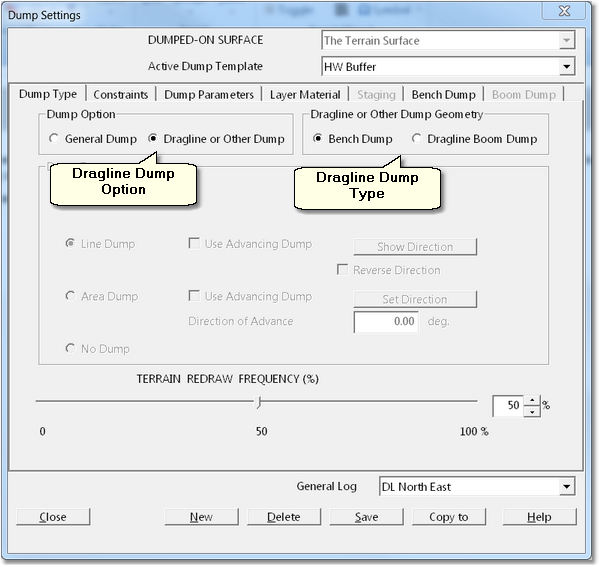Click the Close button

pos(53,517)
